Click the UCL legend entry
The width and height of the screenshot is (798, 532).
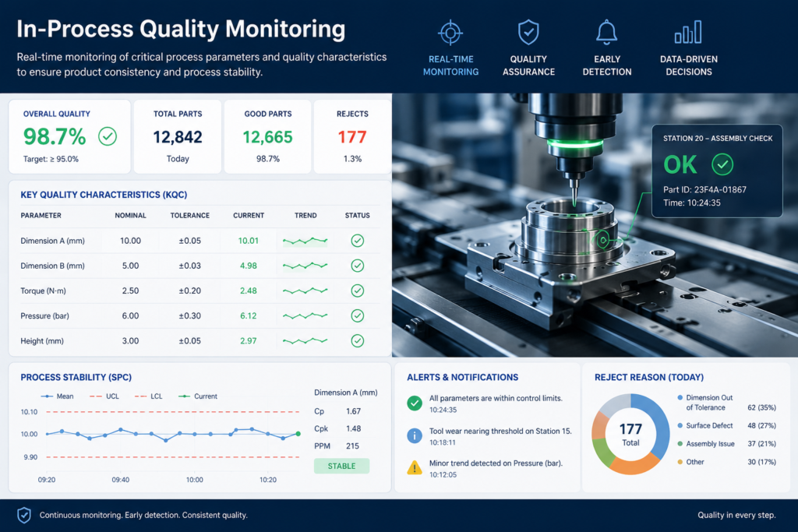point(104,396)
